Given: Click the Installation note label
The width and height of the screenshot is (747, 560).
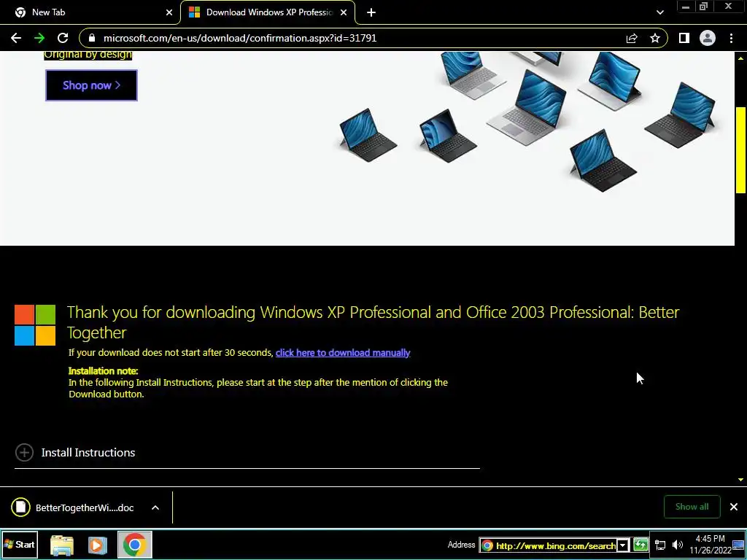Looking at the screenshot, I should [104, 371].
